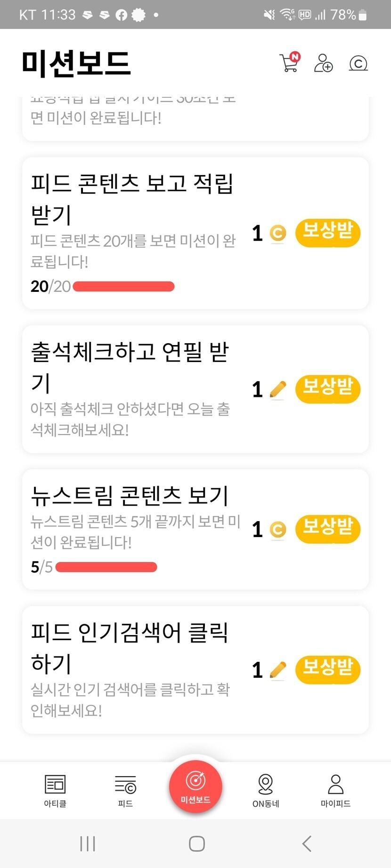Tap the pencil icon on 인기검색어 mission
Screen dimensions: 391x868
point(278,670)
